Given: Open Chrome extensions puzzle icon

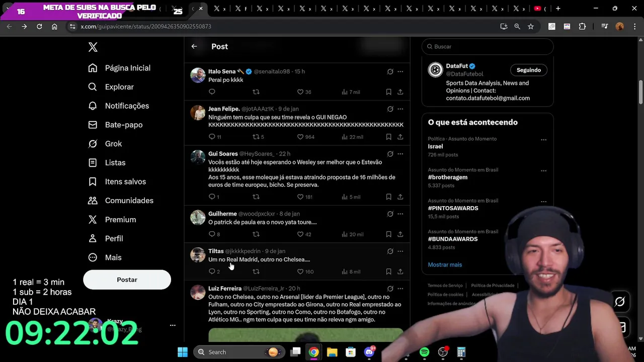Looking at the screenshot, I should pyautogui.click(x=582, y=27).
